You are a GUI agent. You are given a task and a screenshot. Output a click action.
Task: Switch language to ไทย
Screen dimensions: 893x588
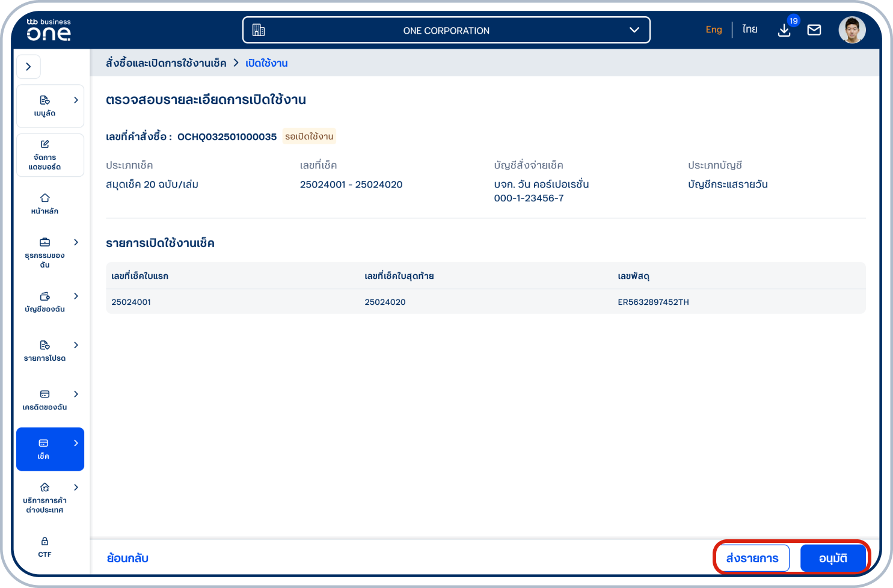(x=749, y=29)
